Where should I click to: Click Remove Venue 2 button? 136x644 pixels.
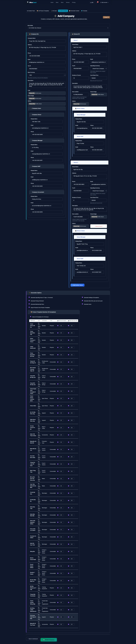[99, 226]
